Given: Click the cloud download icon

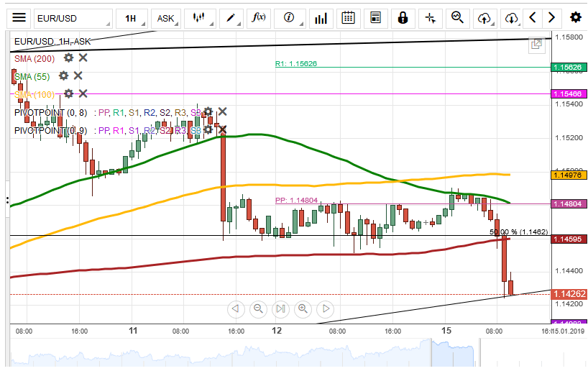Looking at the screenshot, I should pyautogui.click(x=510, y=18).
